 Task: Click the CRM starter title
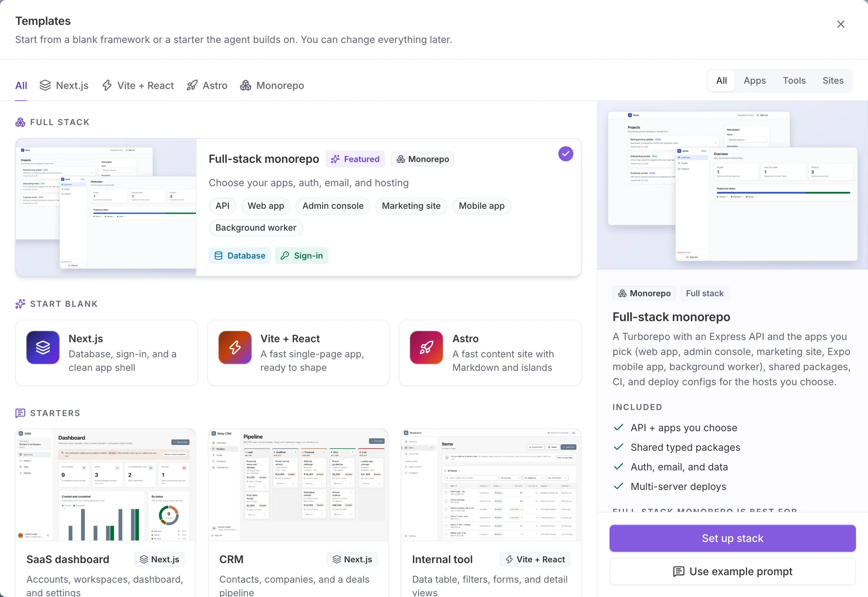231,559
